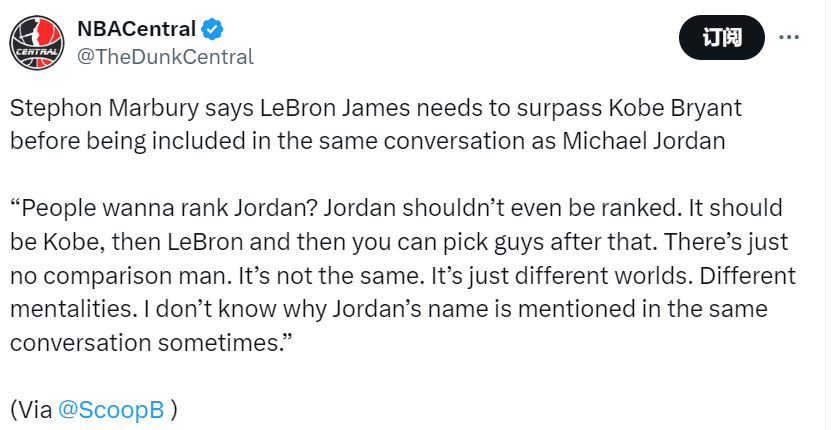The image size is (831, 430).
Task: Click the quote opening "People wanna rank Jordan?"
Action: point(163,208)
